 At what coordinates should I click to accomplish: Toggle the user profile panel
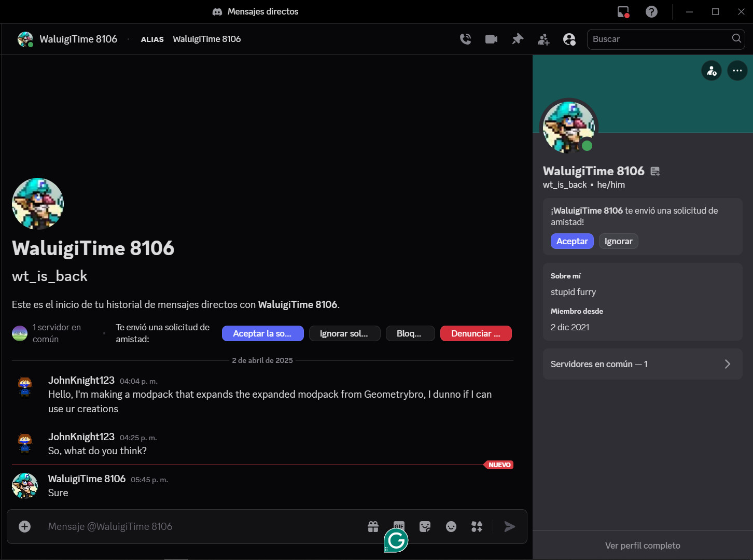[569, 39]
